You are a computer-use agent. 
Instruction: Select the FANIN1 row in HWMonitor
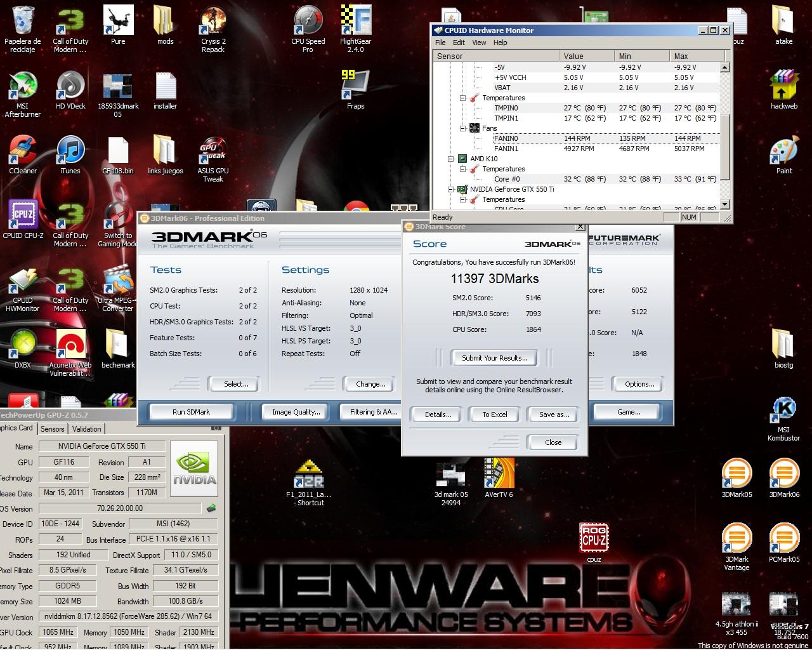[577, 149]
